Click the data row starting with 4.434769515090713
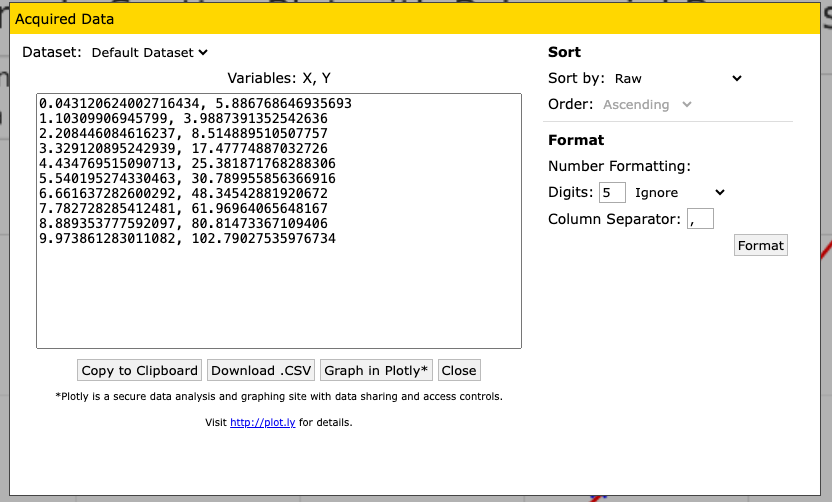 [x=187, y=163]
